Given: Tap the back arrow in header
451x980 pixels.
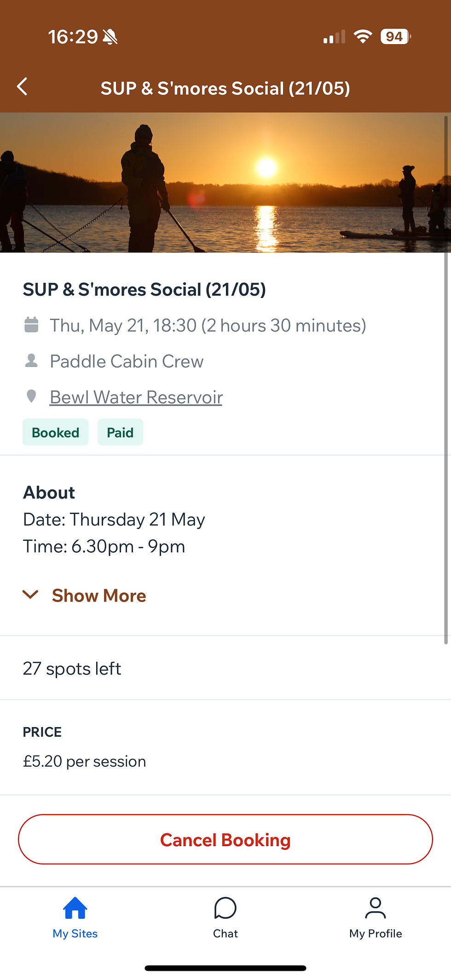Looking at the screenshot, I should pyautogui.click(x=22, y=87).
